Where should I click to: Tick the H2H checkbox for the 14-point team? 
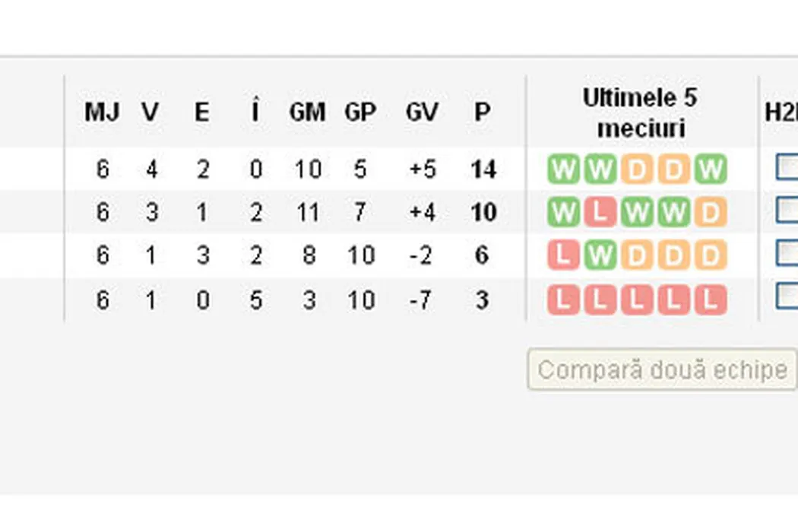pos(787,167)
